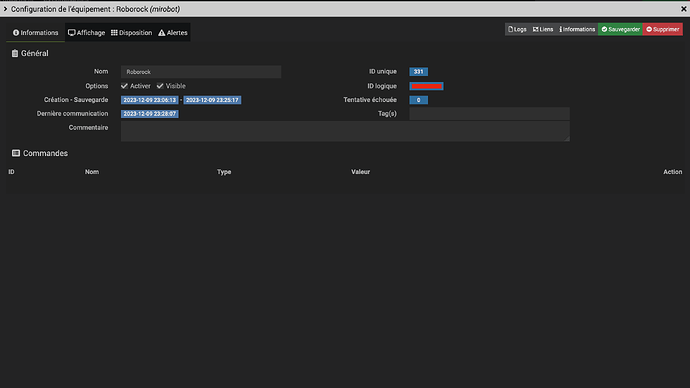
Task: Close the equipment configuration dialog
Action: pos(684,9)
